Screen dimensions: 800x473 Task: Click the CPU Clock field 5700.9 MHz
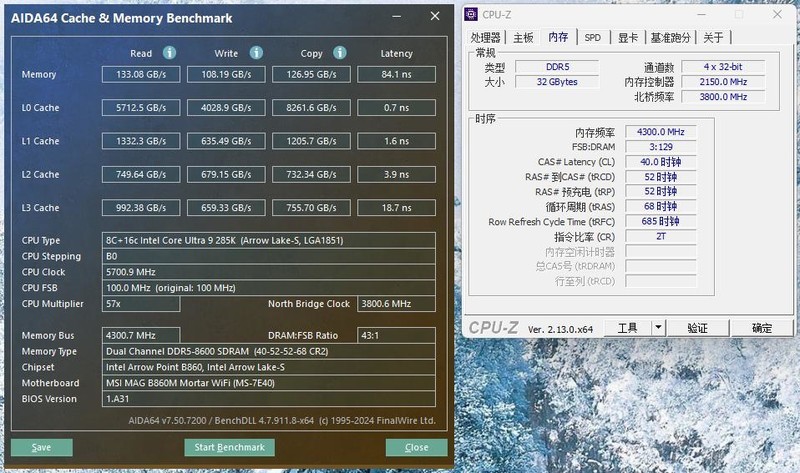coord(269,272)
